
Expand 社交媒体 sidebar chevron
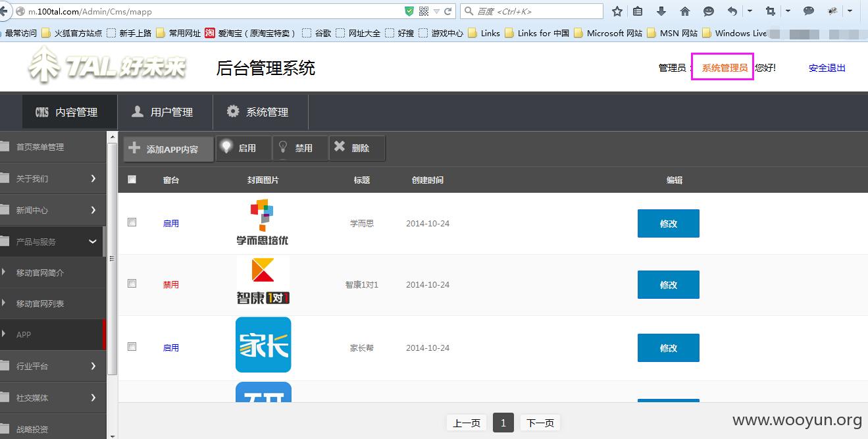(x=93, y=398)
